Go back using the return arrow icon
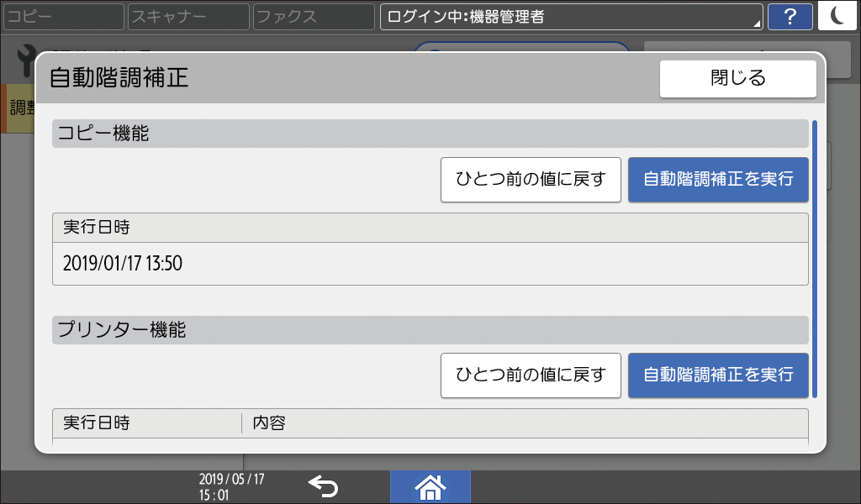The image size is (861, 504). click(323, 486)
